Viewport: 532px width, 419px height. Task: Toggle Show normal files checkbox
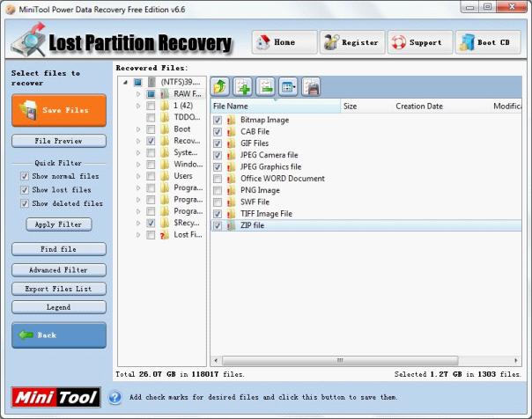[x=25, y=176]
